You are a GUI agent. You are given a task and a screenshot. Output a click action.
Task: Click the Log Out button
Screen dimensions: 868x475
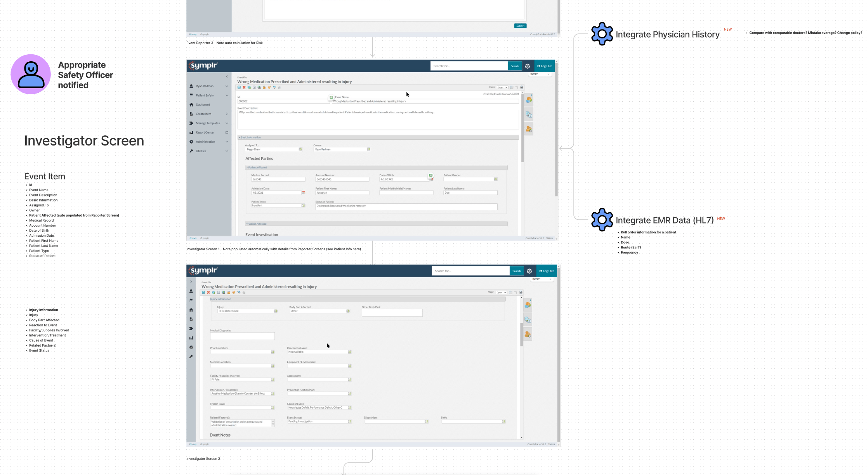click(545, 66)
